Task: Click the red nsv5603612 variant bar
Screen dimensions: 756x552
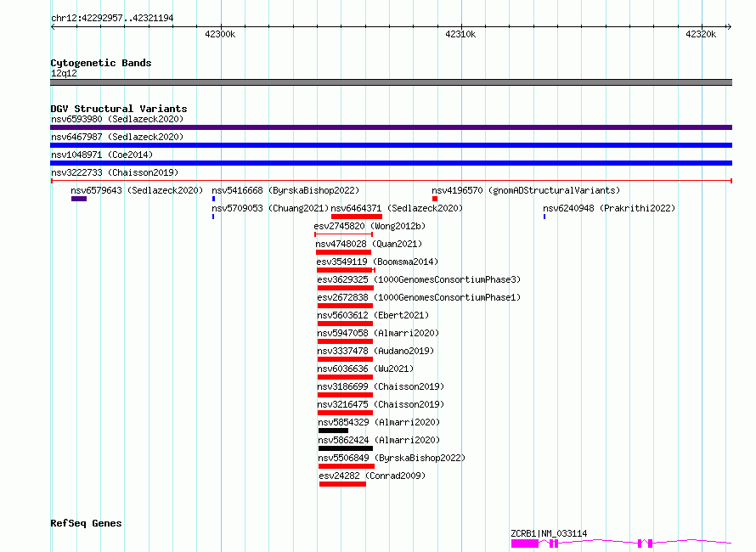Action: (x=345, y=324)
